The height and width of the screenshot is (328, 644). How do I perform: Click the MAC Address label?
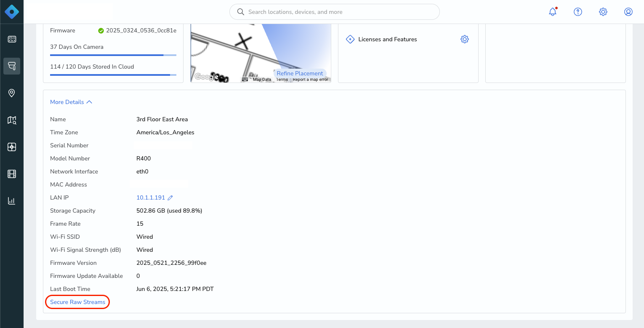click(x=69, y=184)
